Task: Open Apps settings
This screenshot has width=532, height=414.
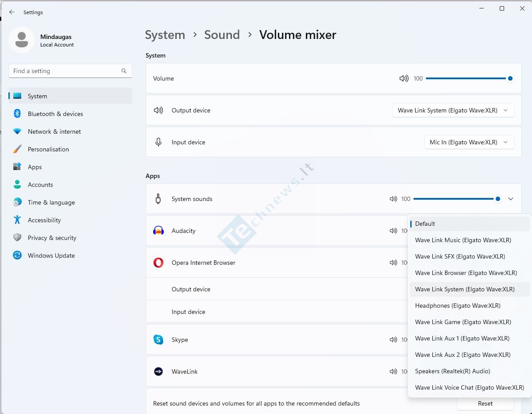Action: click(70, 167)
